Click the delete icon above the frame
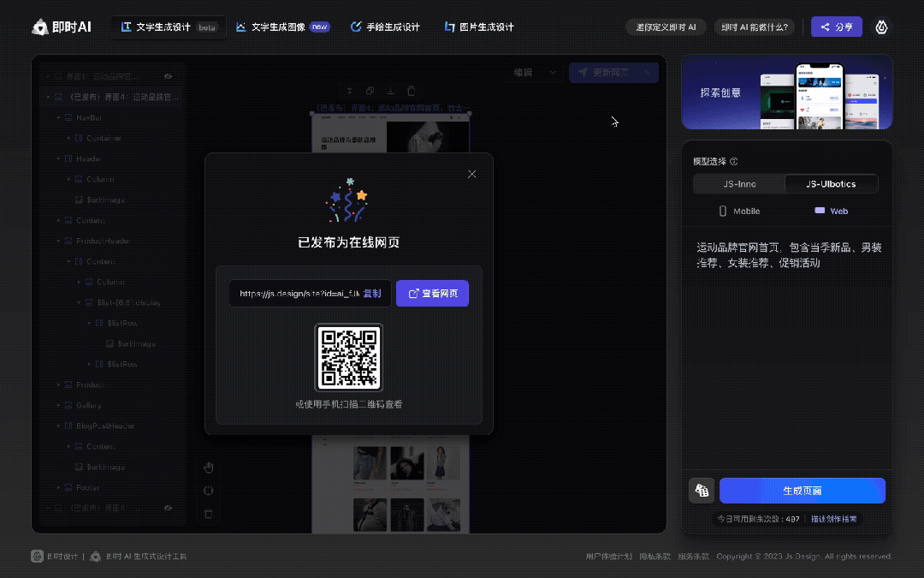 (x=412, y=91)
